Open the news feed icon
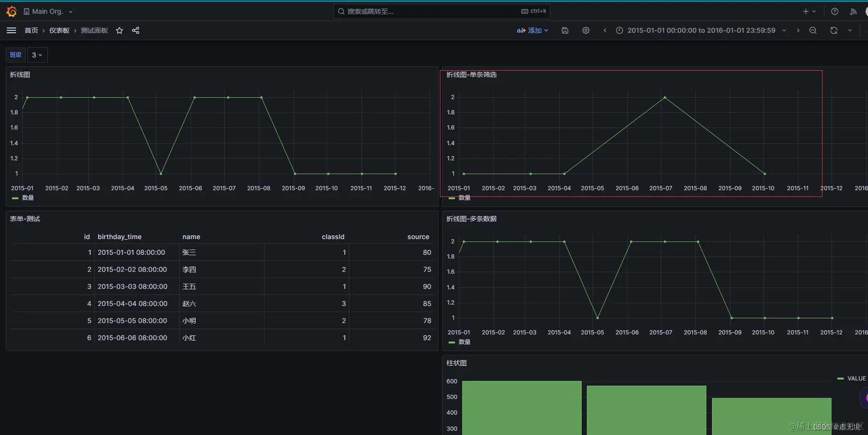Image resolution: width=868 pixels, height=435 pixels. point(853,11)
